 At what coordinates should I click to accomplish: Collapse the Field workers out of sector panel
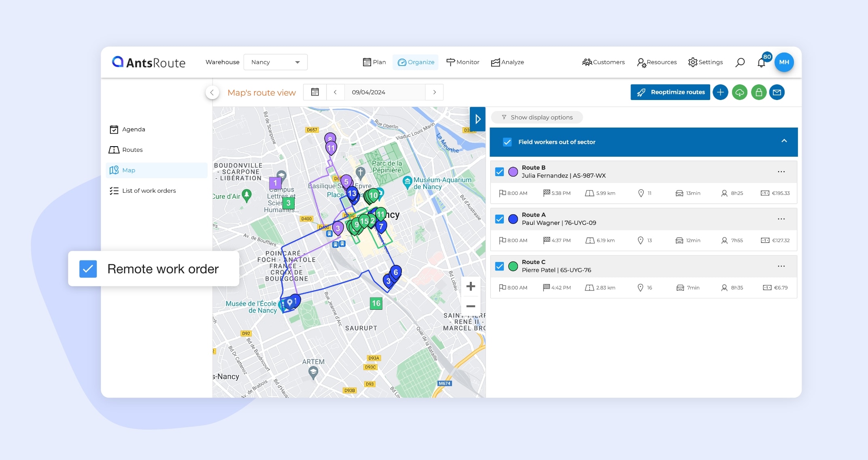[x=784, y=141]
